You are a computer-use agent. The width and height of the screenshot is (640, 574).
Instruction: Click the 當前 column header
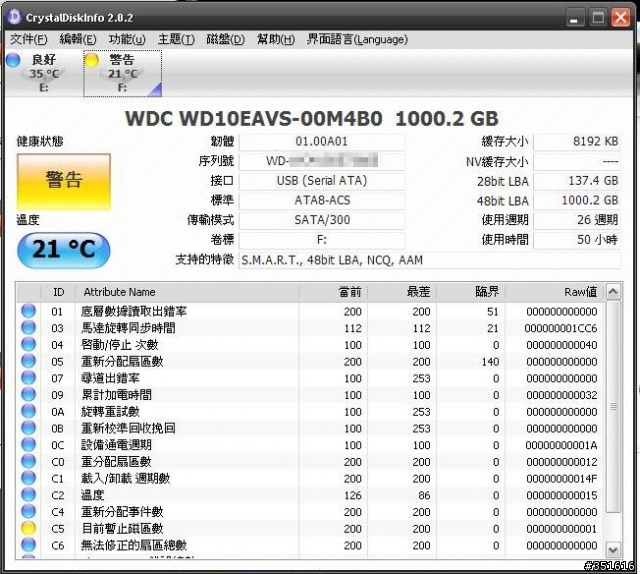click(333, 292)
